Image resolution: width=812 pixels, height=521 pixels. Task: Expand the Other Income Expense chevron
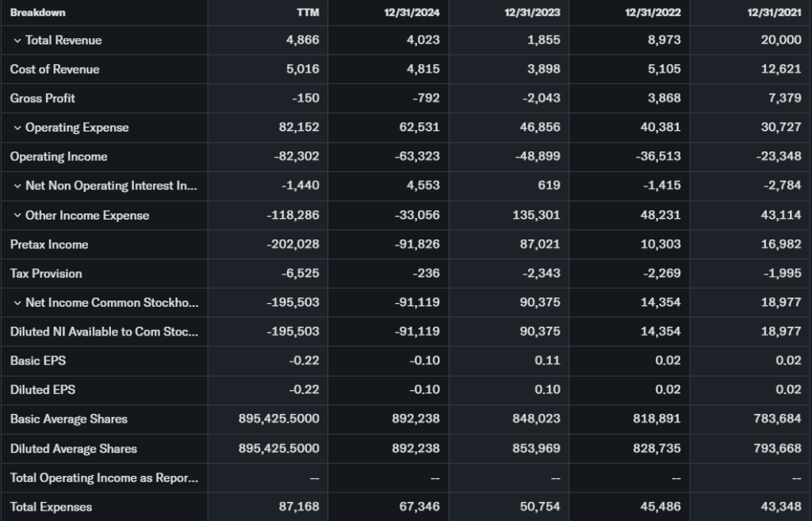coord(17,216)
